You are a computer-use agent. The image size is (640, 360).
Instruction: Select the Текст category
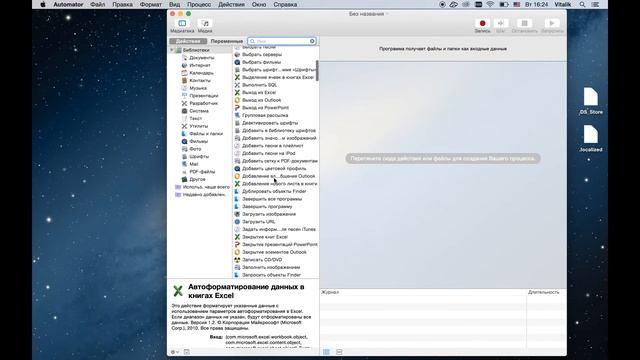click(x=196, y=118)
